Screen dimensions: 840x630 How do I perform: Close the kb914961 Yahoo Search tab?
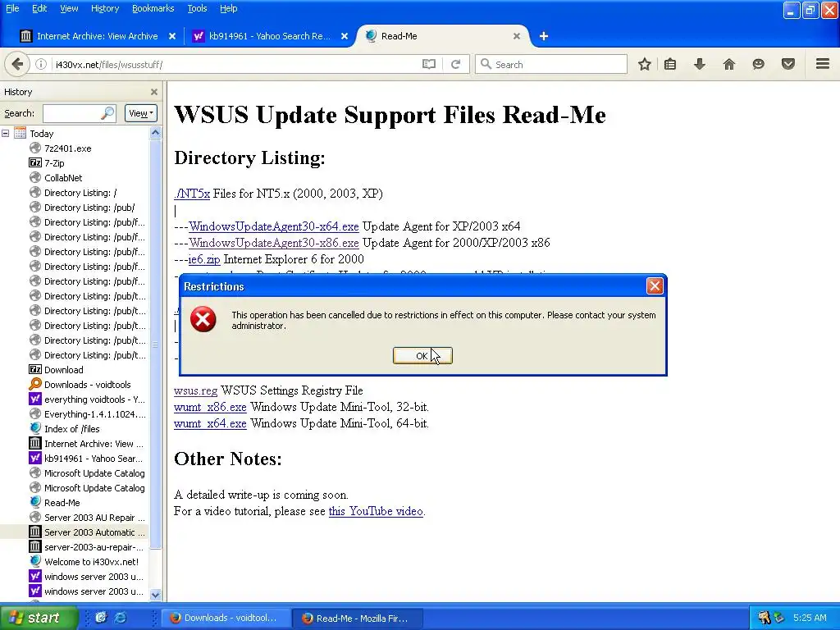point(345,36)
